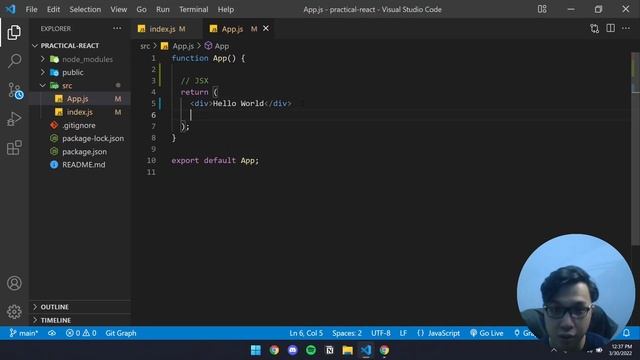Open Git Graph from status bar
Screen dimensions: 640x360
point(121,333)
